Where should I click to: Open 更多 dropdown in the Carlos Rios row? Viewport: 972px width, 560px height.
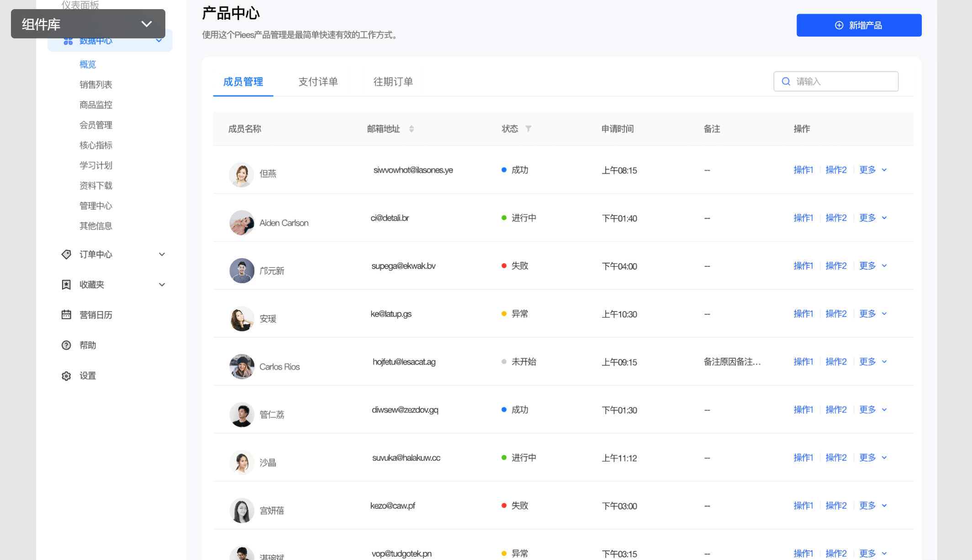pos(873,362)
